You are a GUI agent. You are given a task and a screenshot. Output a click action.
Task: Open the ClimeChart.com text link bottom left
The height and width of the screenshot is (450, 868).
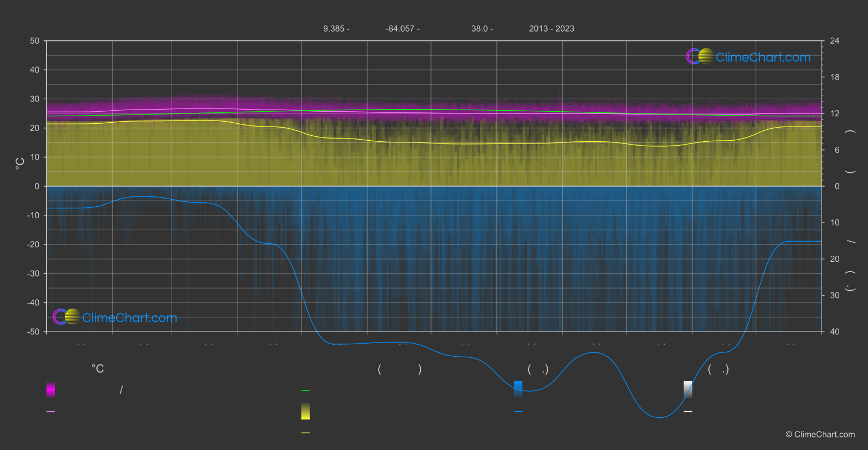click(x=130, y=317)
